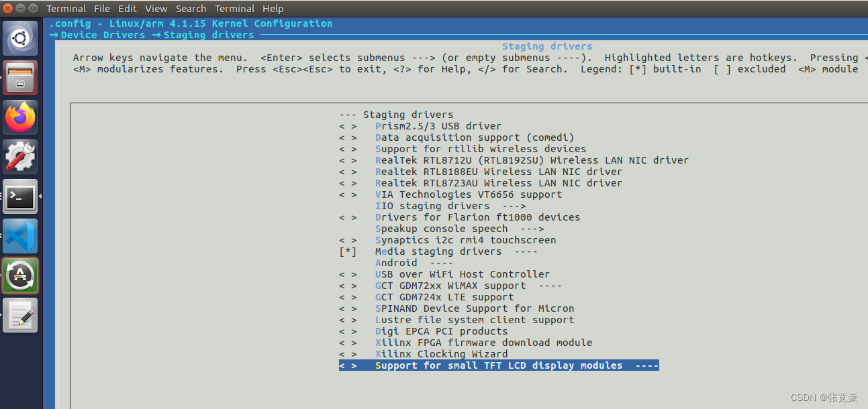The width and height of the screenshot is (868, 409).
Task: Toggle VIA Technologies VT6656 support
Action: point(450,194)
